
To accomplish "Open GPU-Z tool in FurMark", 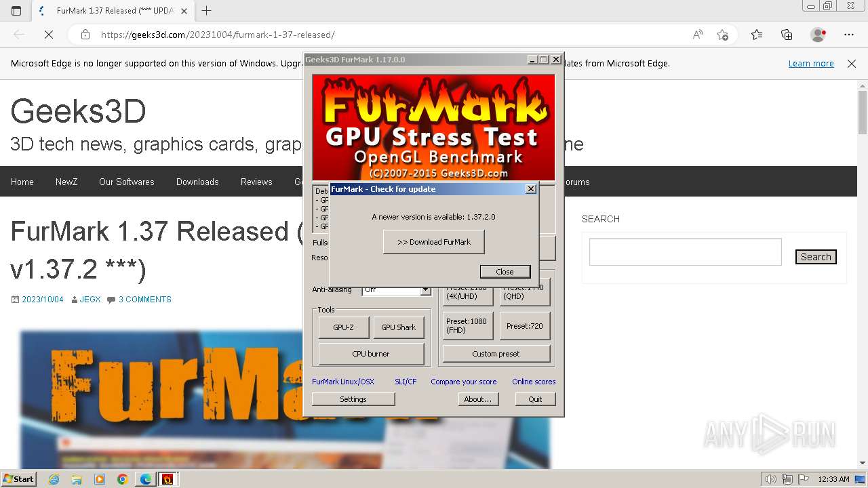I will pos(344,327).
